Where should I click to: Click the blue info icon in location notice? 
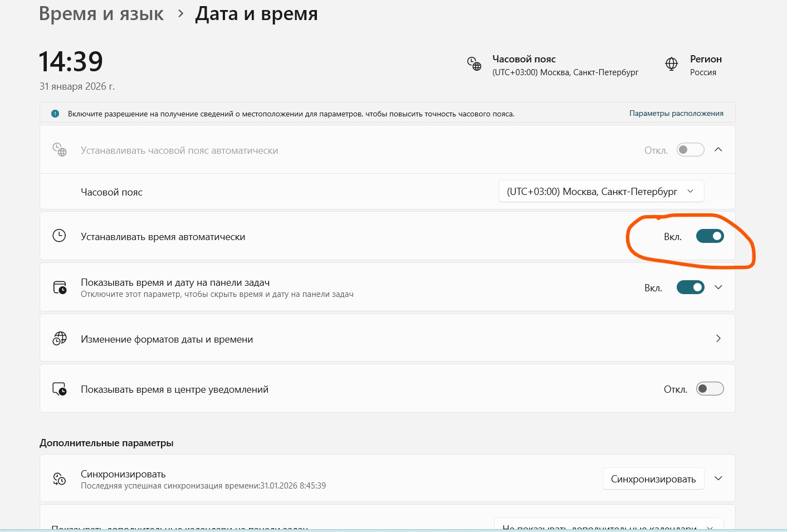pos(55,114)
